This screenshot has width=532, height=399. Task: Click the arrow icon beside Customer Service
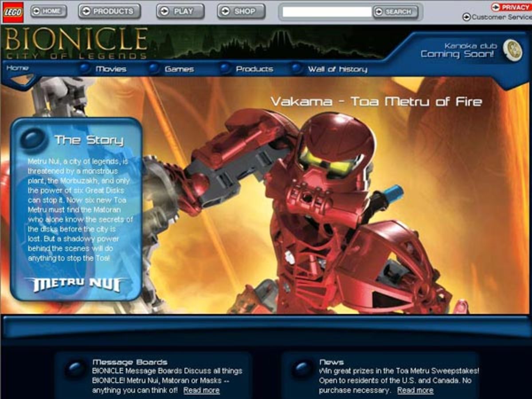466,17
